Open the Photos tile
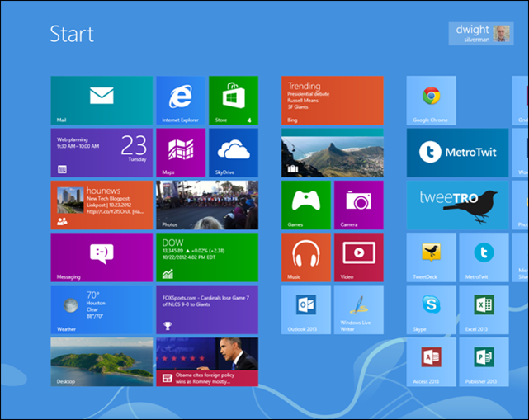The width and height of the screenshot is (529, 420). (207, 205)
